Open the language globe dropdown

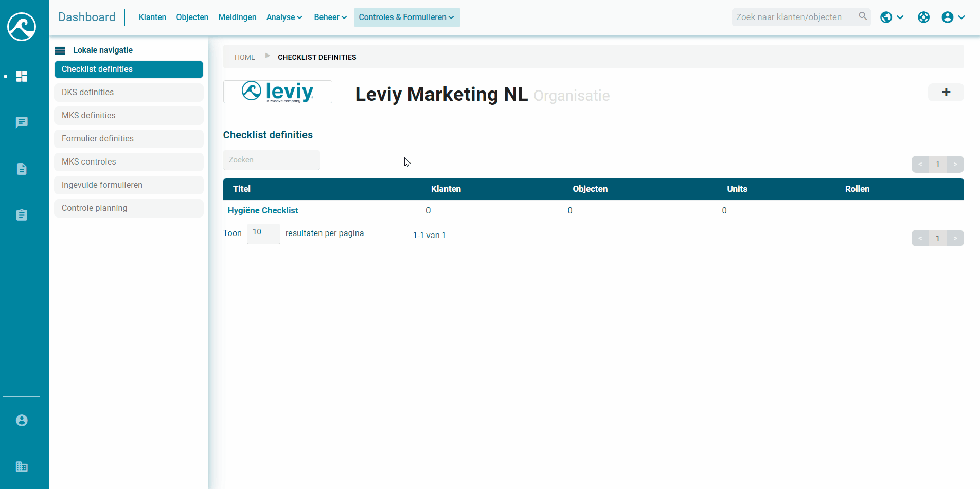click(892, 17)
